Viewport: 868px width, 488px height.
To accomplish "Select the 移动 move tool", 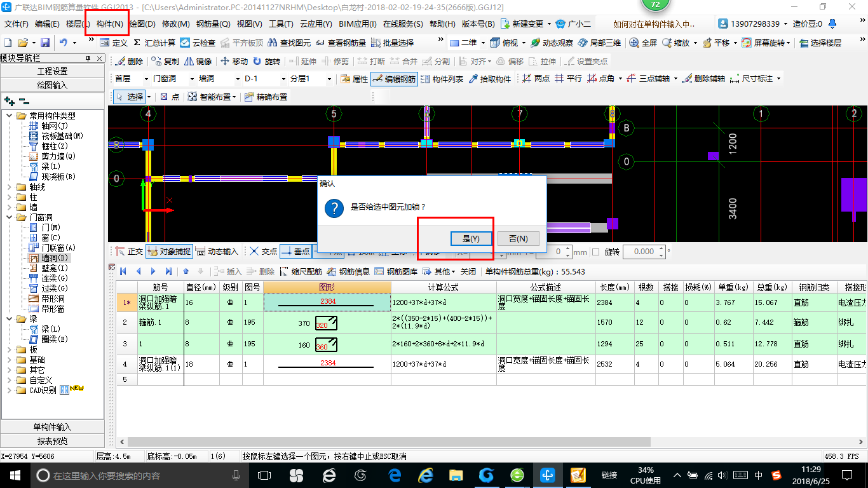I will coord(234,62).
